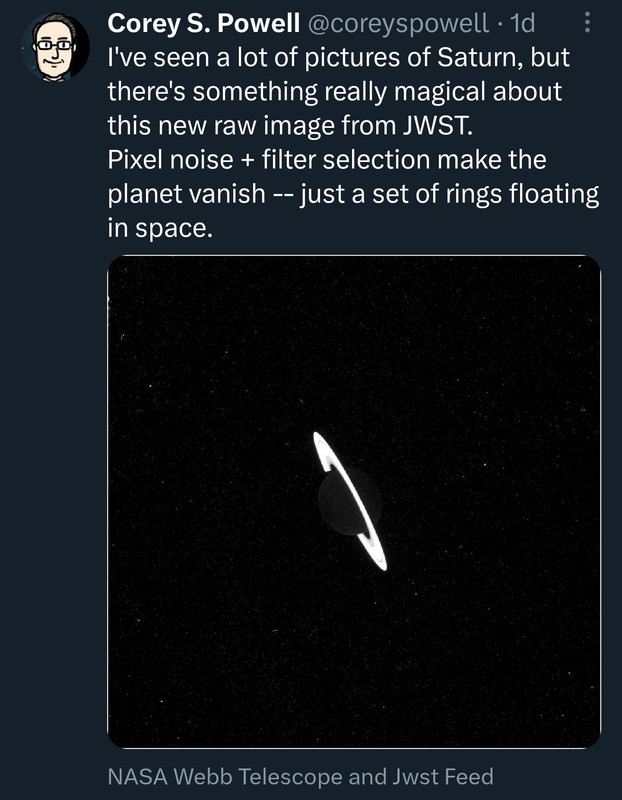Click the line starting Pixel noise + filter

tap(327, 160)
